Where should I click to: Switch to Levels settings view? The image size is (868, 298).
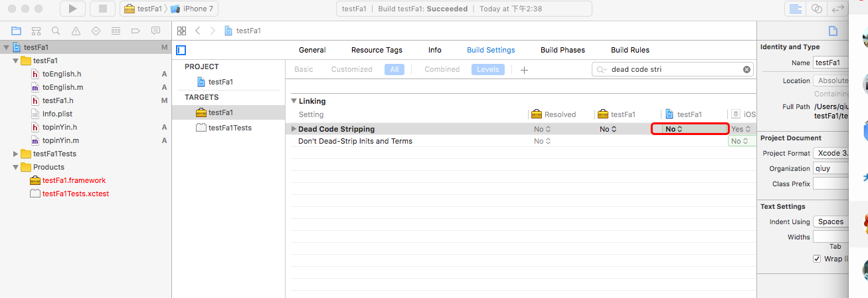point(488,69)
